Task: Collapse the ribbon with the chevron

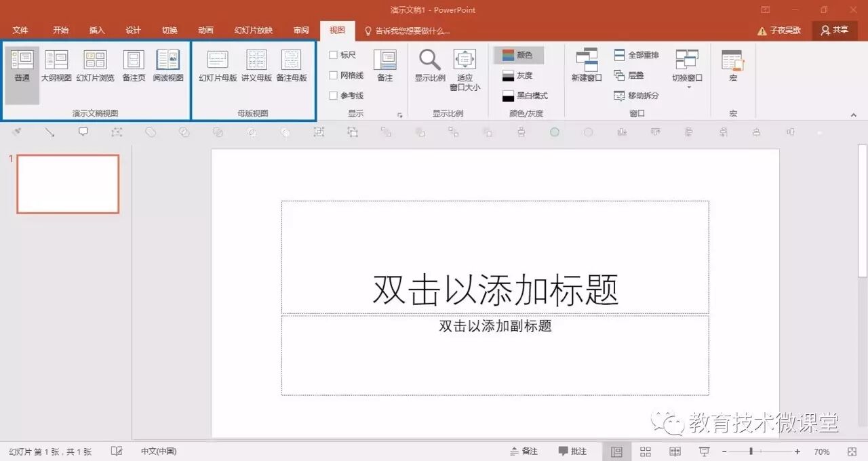Action: click(x=853, y=114)
